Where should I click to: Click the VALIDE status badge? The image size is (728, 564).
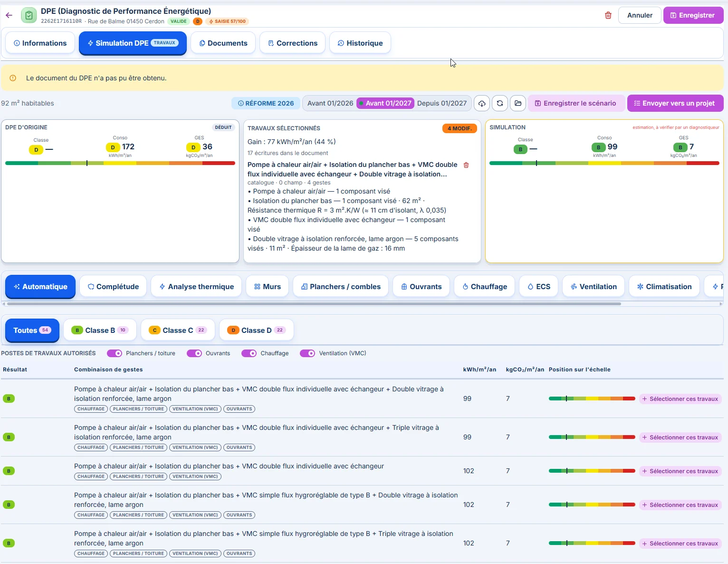[x=179, y=21]
